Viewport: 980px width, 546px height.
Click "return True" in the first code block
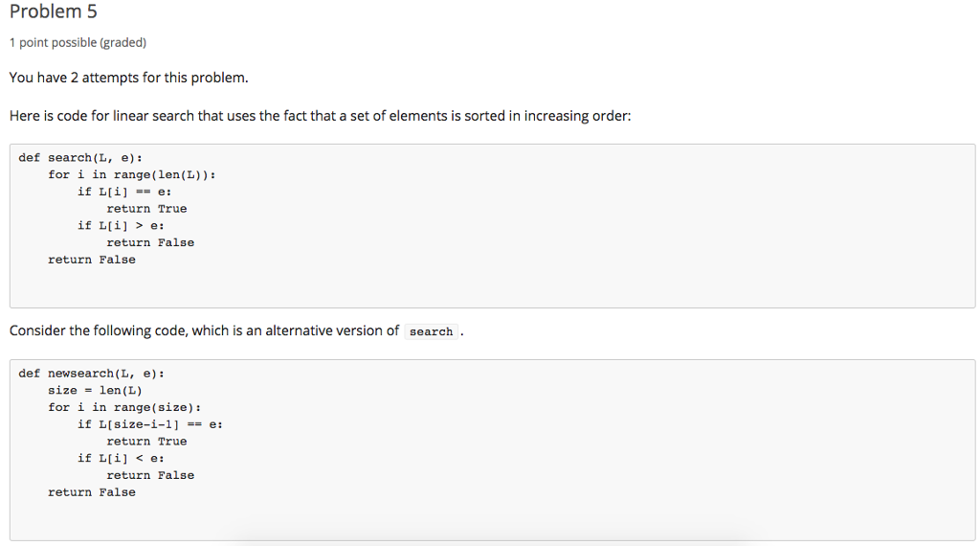(146, 209)
